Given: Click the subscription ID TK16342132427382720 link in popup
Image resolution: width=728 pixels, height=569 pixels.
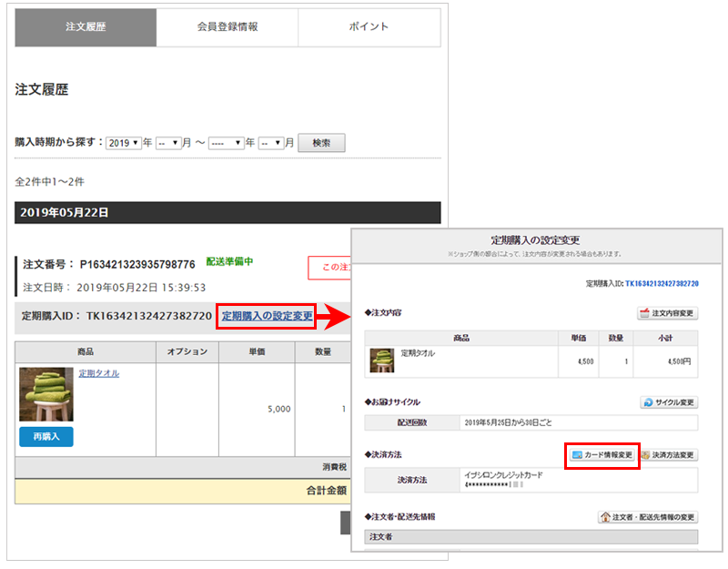Looking at the screenshot, I should coord(662,284).
